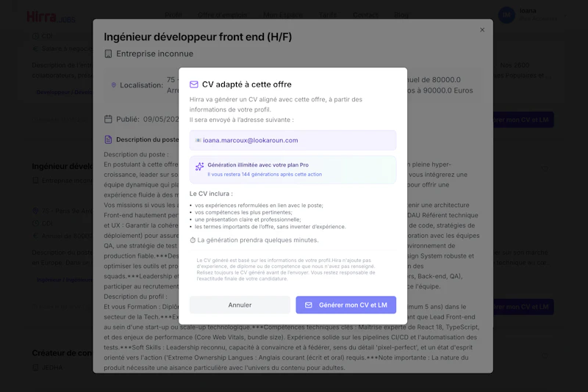Open the Profil menu item in background navbar
Screen dimensions: 588x392
(173, 15)
